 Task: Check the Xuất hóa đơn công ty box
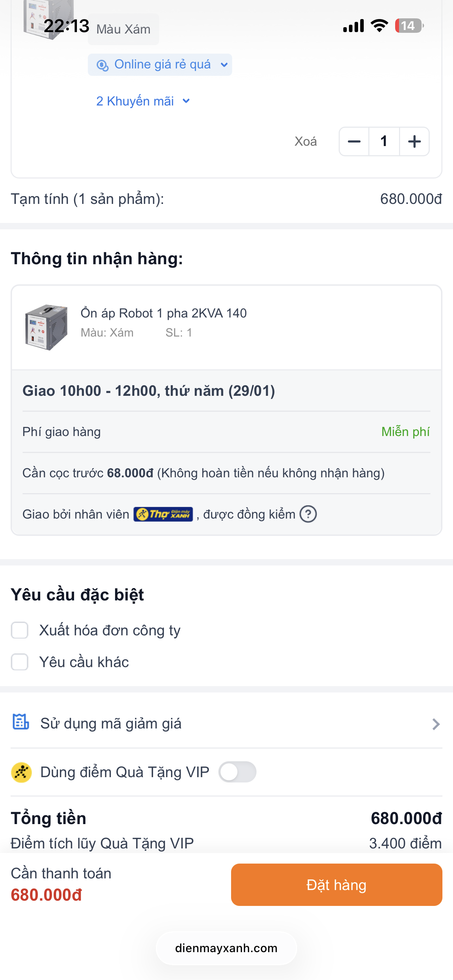tap(20, 630)
